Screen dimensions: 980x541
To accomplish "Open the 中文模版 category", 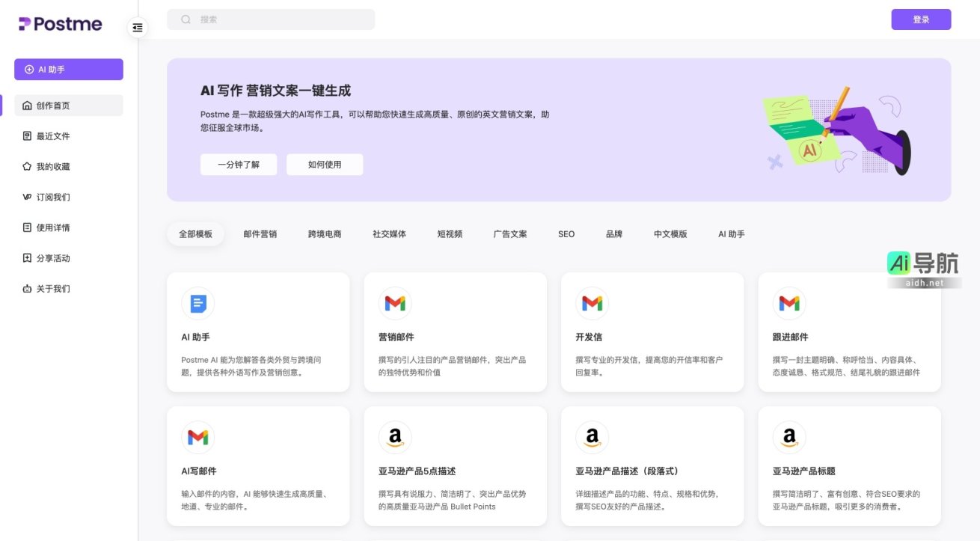I will click(670, 233).
